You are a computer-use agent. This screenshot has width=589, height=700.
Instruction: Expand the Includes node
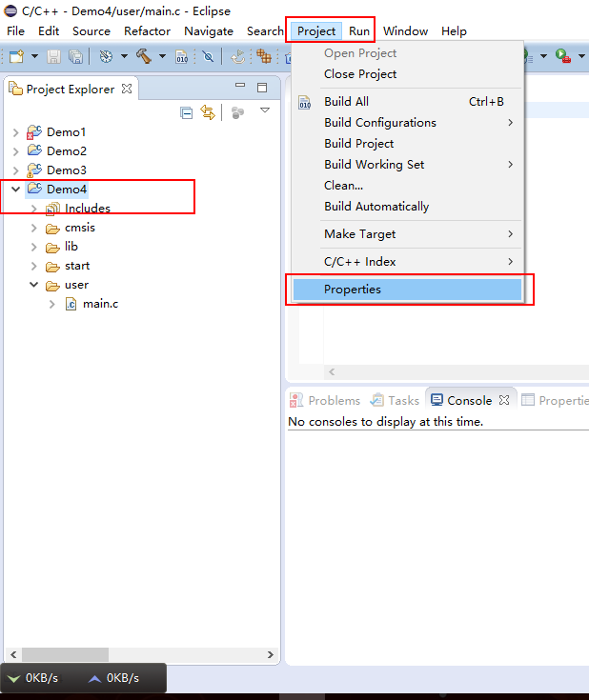click(x=34, y=209)
